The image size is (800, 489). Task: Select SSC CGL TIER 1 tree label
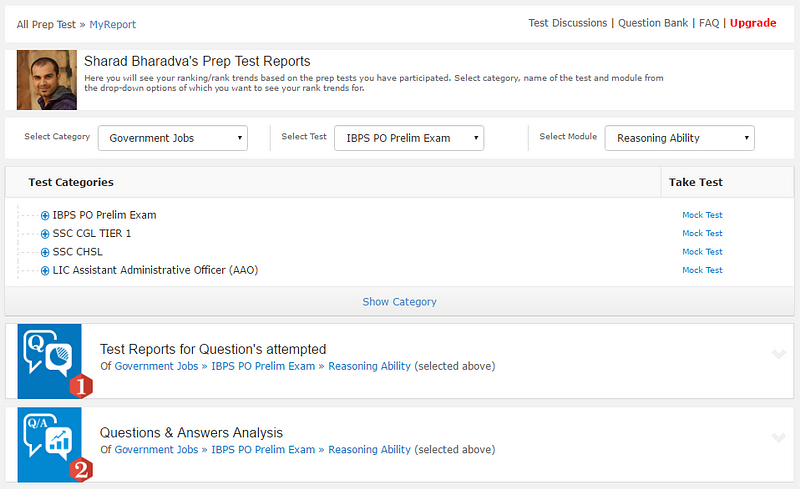[x=92, y=233]
